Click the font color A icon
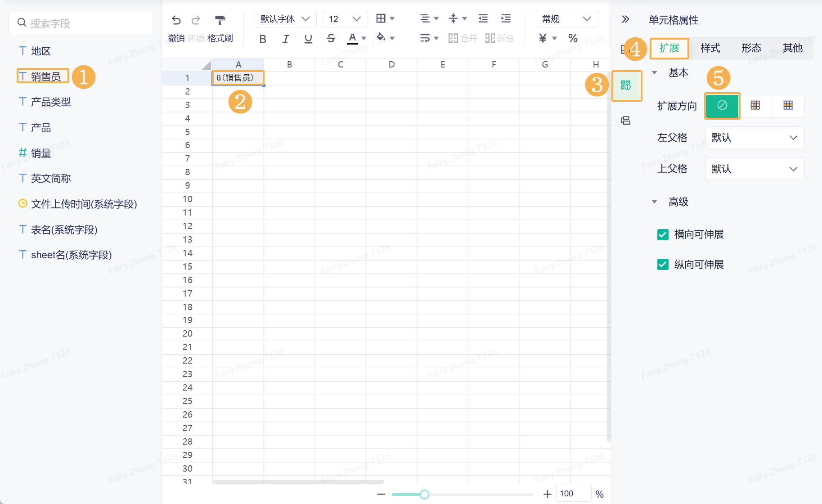822x504 pixels. pyautogui.click(x=353, y=38)
